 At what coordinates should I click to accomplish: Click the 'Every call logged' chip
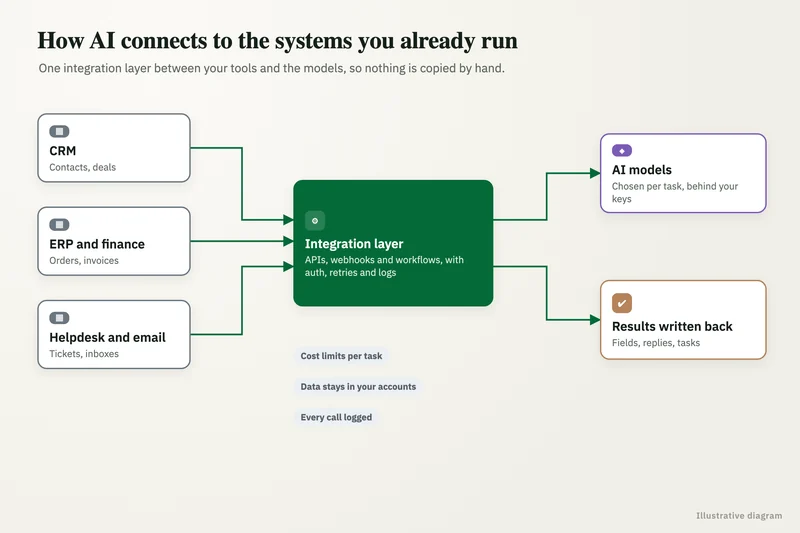coord(336,417)
